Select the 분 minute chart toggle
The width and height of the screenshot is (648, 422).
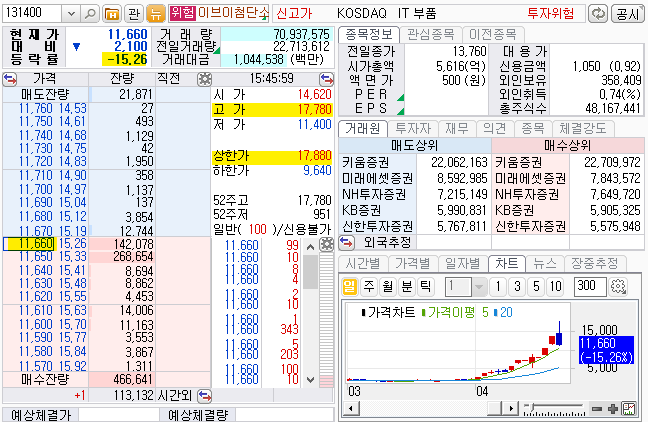[407, 286]
